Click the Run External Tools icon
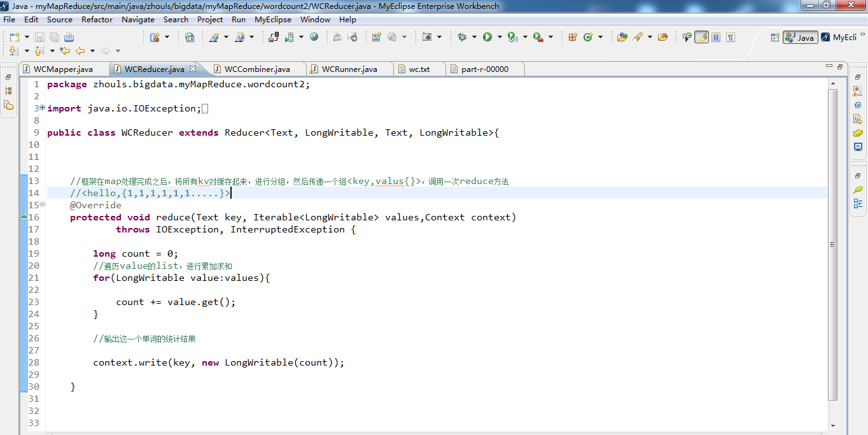Viewport: 868px width, 435px height. pyautogui.click(x=538, y=37)
